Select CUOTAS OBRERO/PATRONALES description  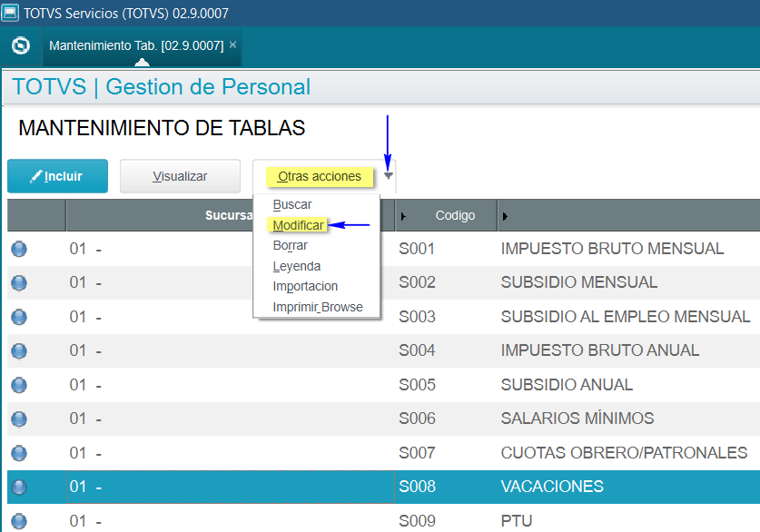coord(625,452)
